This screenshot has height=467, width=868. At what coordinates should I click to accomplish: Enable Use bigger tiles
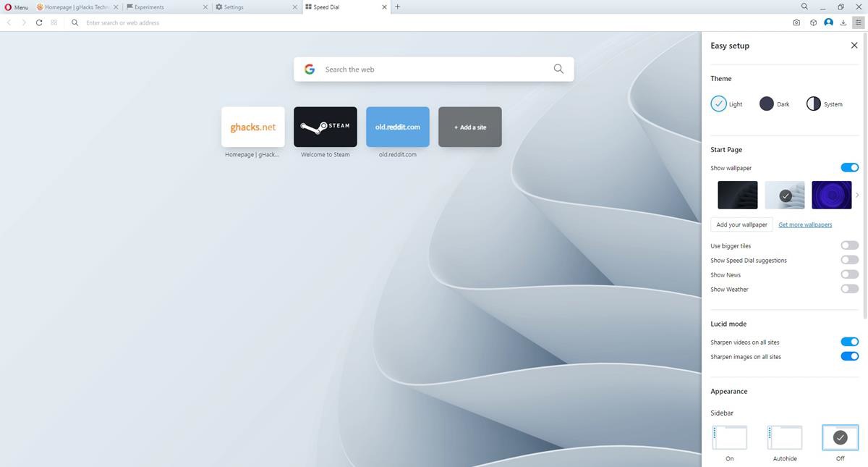tap(850, 245)
